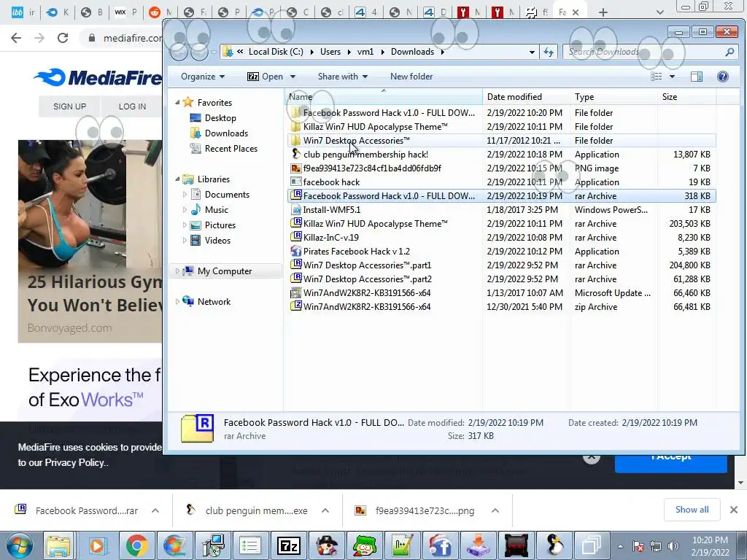747x560 pixels.
Task: Select the f9ea939413e723c84 PNG image file
Action: [x=501, y=168]
